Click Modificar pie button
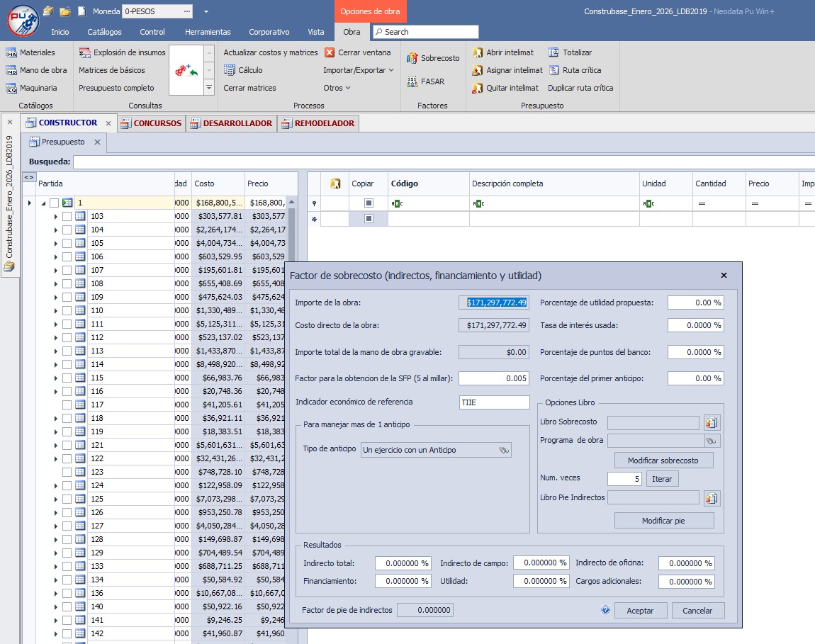This screenshot has width=815, height=644. (664, 521)
